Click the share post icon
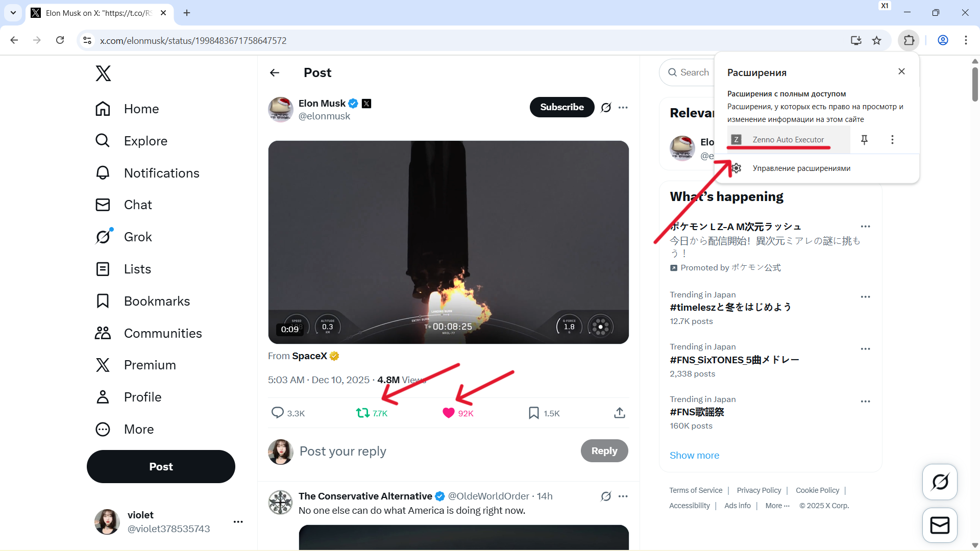980x551 pixels. coord(619,413)
